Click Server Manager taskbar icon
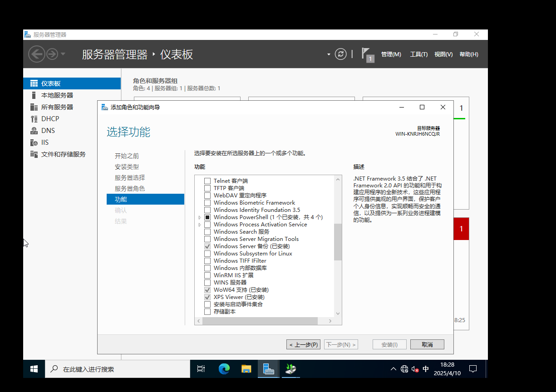This screenshot has width=556, height=392. click(x=269, y=369)
